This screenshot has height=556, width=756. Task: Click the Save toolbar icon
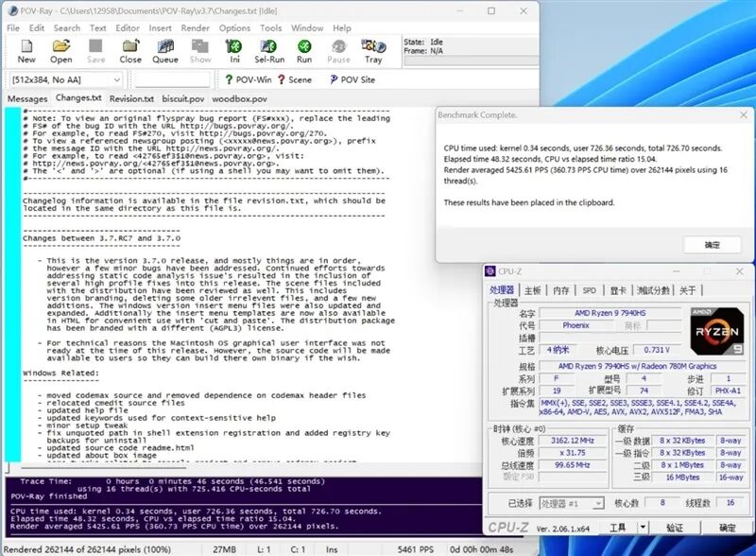click(95, 51)
